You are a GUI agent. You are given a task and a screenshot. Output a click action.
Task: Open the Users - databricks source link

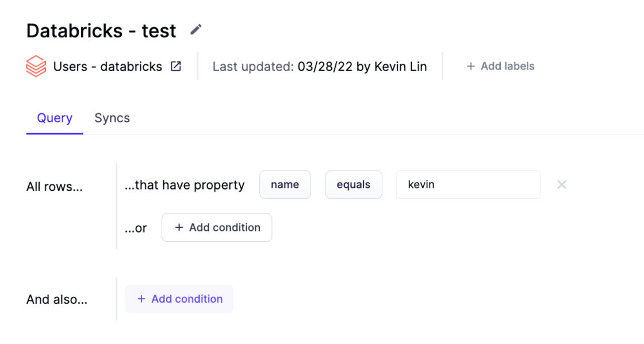pyautogui.click(x=108, y=67)
